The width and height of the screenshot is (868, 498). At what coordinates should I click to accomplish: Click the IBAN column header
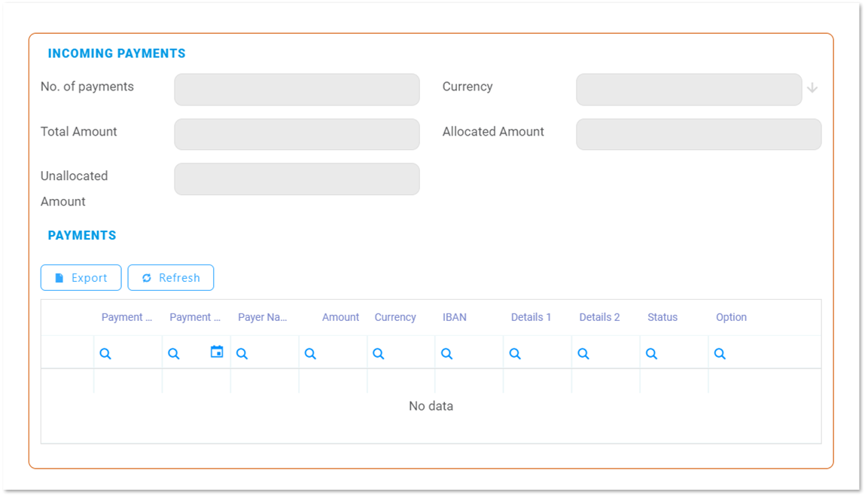click(455, 317)
